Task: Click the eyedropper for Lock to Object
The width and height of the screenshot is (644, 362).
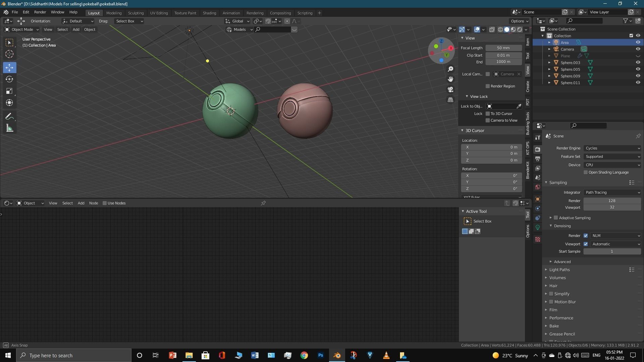Action: (x=519, y=106)
